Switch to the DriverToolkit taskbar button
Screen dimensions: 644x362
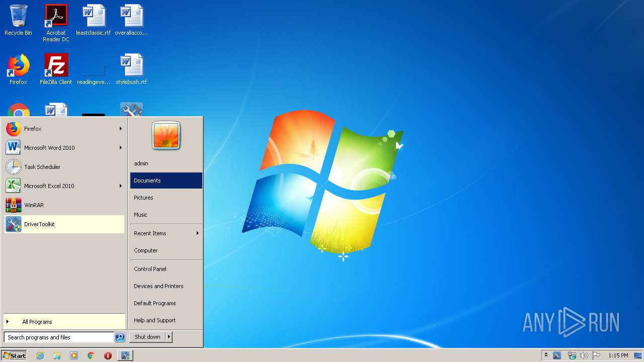tap(125, 355)
